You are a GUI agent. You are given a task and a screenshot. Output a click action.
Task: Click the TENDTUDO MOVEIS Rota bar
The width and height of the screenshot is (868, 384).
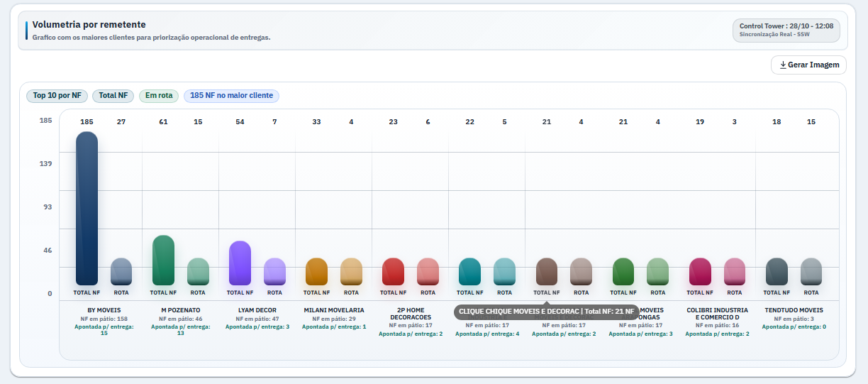click(x=811, y=272)
